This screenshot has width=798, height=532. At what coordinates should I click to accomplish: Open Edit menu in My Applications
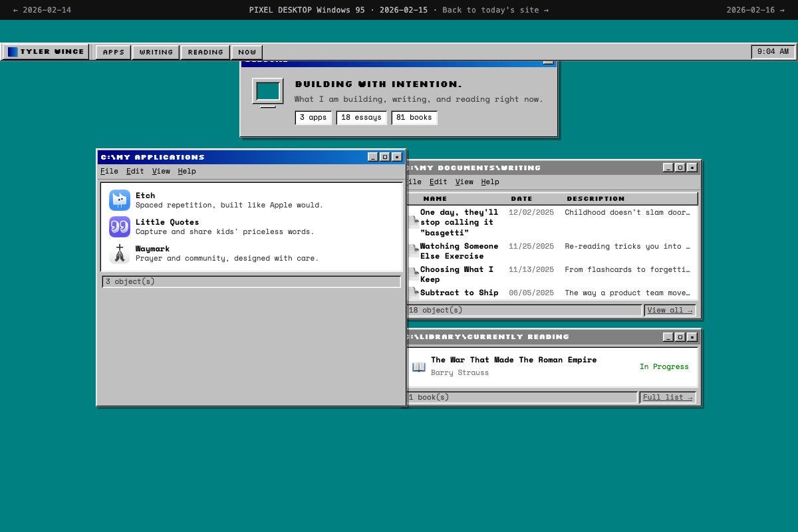click(135, 171)
